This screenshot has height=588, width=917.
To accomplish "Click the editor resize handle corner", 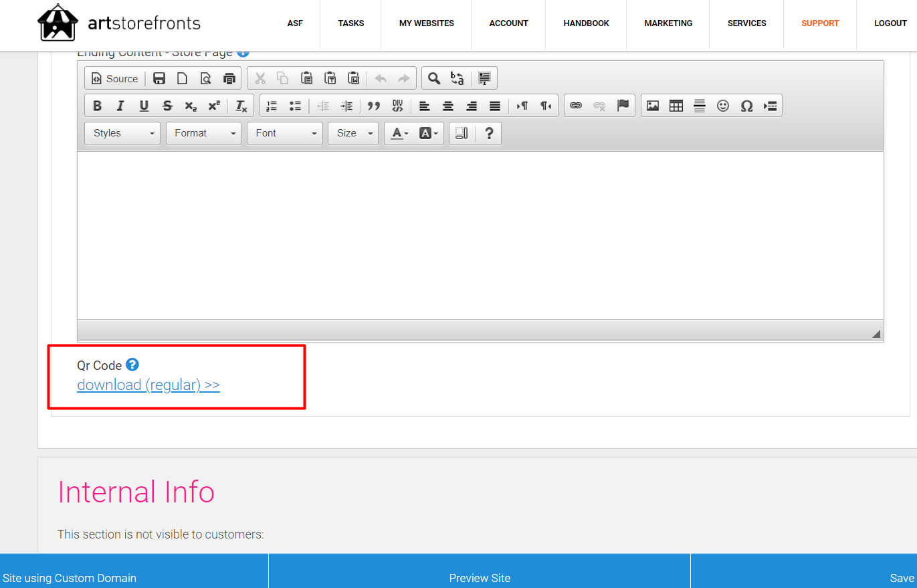I will coord(876,334).
